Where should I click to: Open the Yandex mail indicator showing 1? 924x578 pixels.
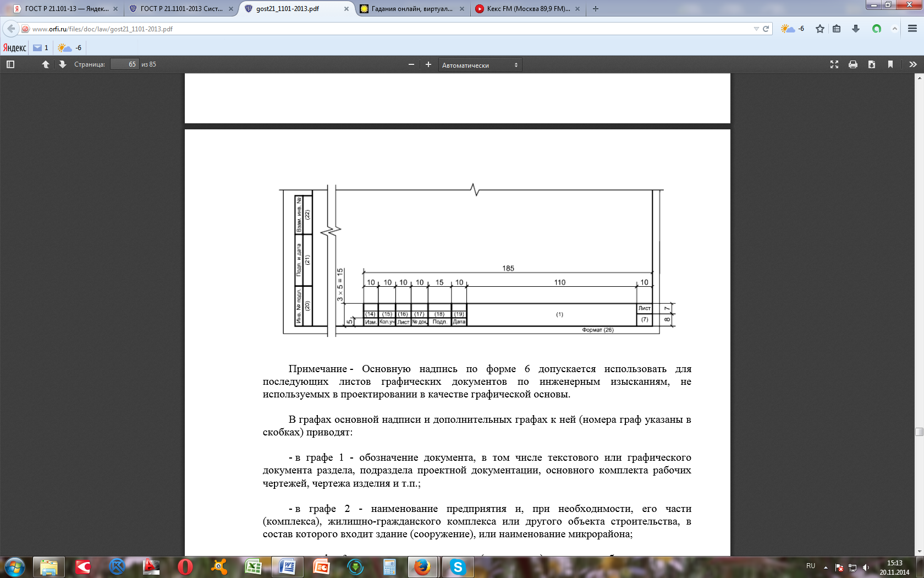click(x=41, y=48)
